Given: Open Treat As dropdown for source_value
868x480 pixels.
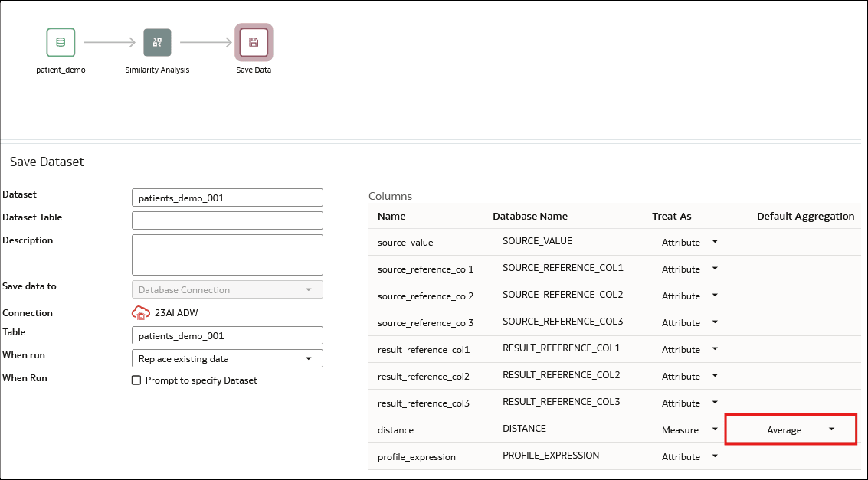Looking at the screenshot, I should (689, 242).
